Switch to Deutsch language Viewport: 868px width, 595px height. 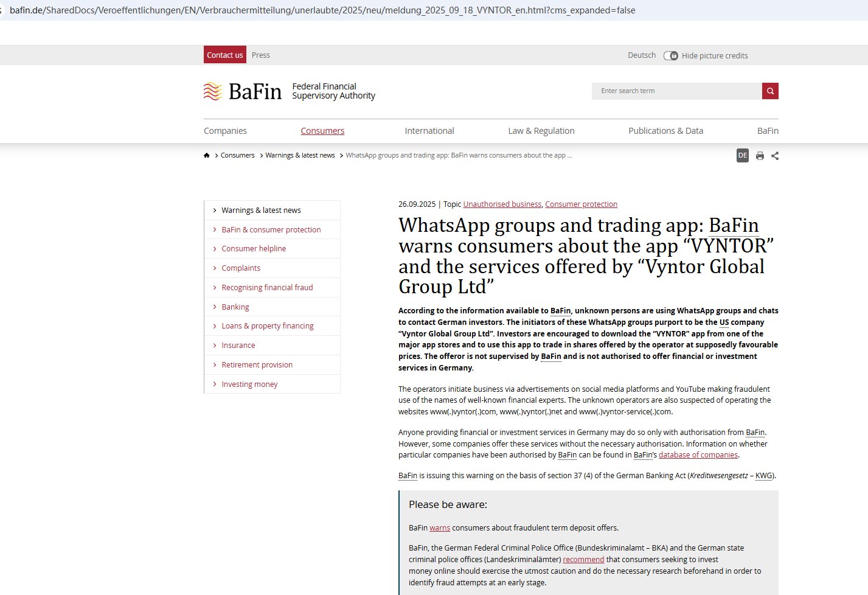coord(642,55)
